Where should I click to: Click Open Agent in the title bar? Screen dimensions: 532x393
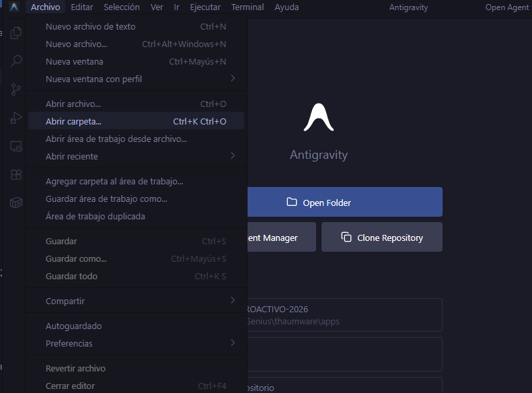508,7
